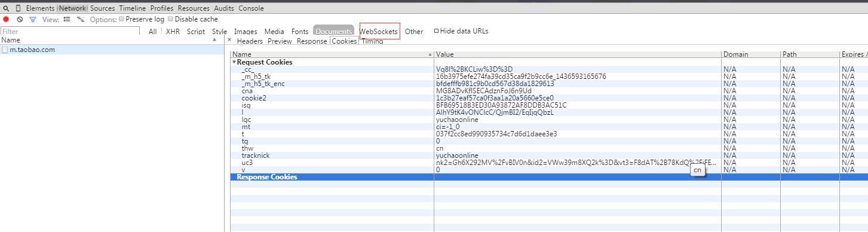Focus the Filter text field
Image resolution: width=868 pixels, height=232 pixels.
(x=70, y=31)
